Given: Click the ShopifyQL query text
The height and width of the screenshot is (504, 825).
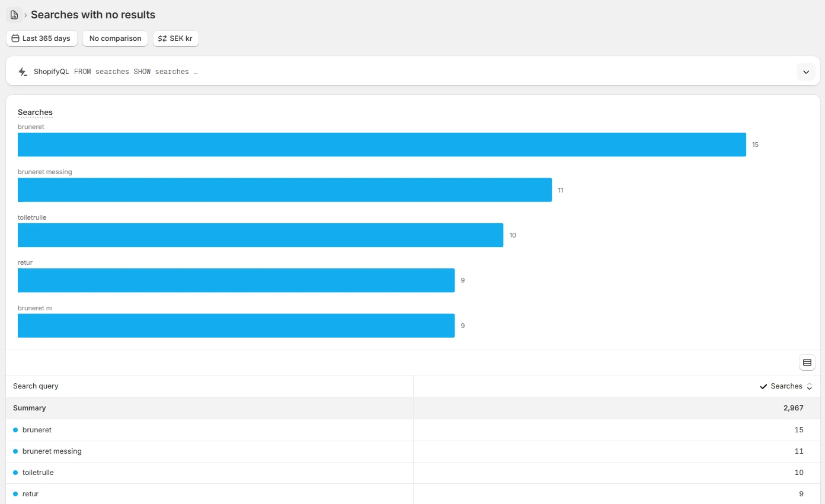Looking at the screenshot, I should tap(136, 72).
